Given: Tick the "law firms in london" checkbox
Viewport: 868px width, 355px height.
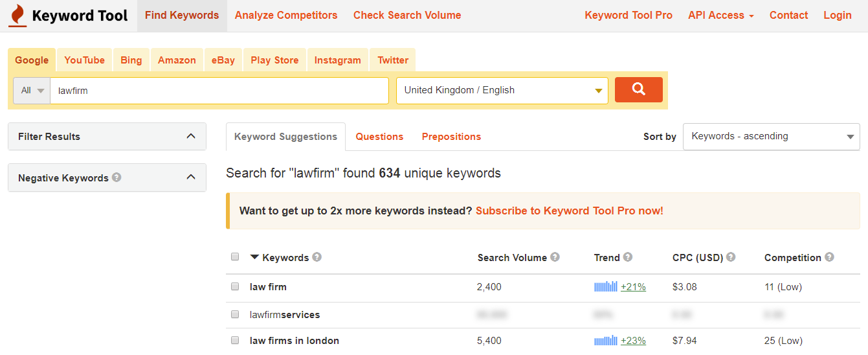Looking at the screenshot, I should point(235,340).
